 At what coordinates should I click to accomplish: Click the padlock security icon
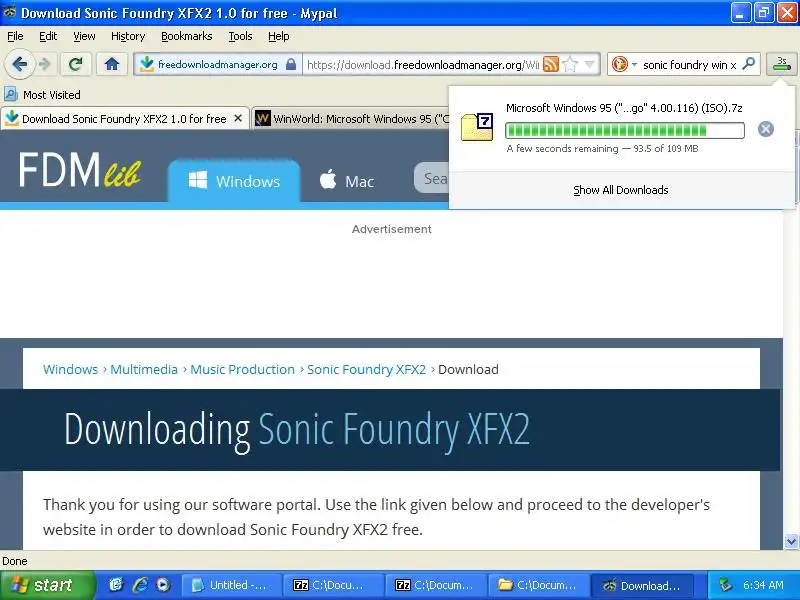click(x=291, y=64)
